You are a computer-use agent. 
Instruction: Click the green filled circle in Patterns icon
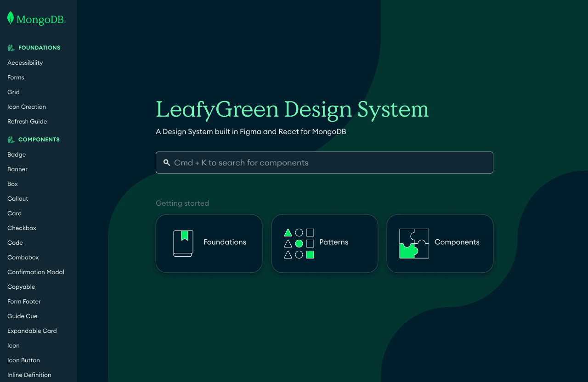click(299, 243)
